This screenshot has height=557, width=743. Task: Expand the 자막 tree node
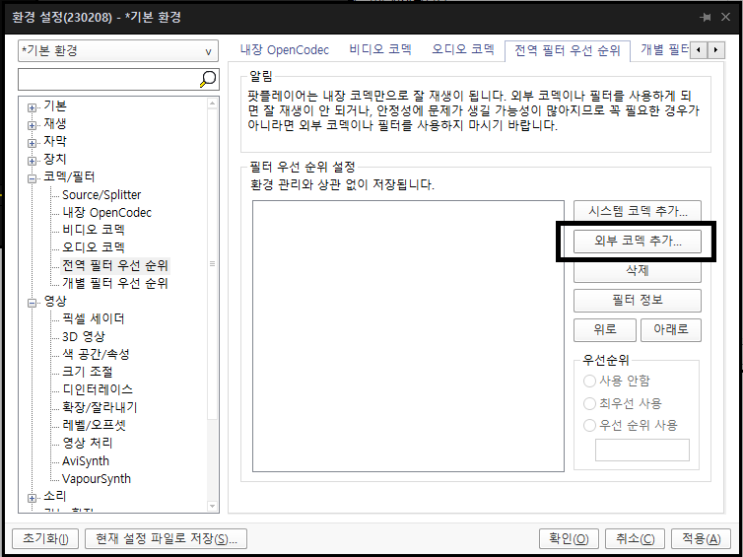[x=32, y=143]
